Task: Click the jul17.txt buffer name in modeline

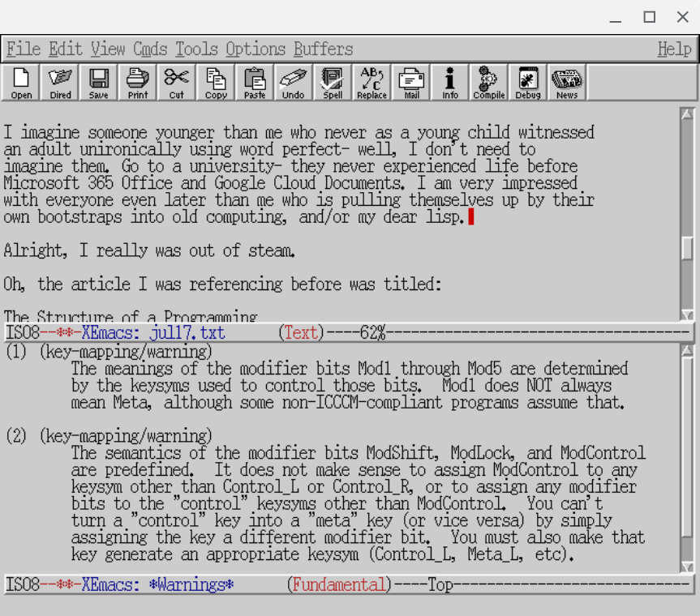Action: pyautogui.click(x=187, y=333)
